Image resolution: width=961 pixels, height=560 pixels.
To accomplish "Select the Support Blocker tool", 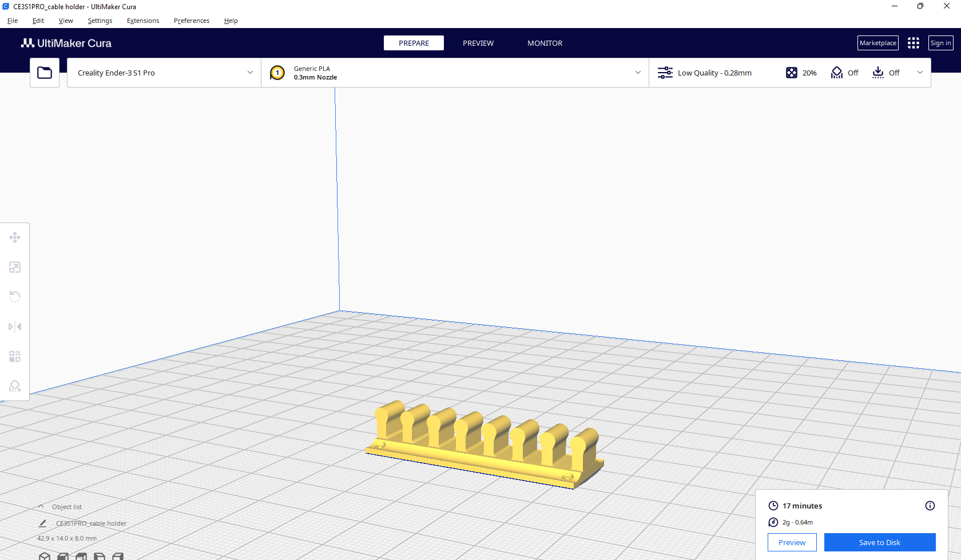I will 15,386.
